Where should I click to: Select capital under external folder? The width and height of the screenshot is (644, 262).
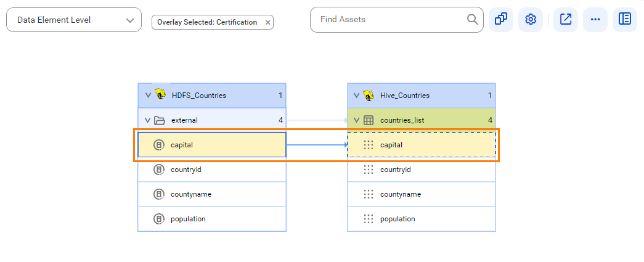(x=212, y=144)
